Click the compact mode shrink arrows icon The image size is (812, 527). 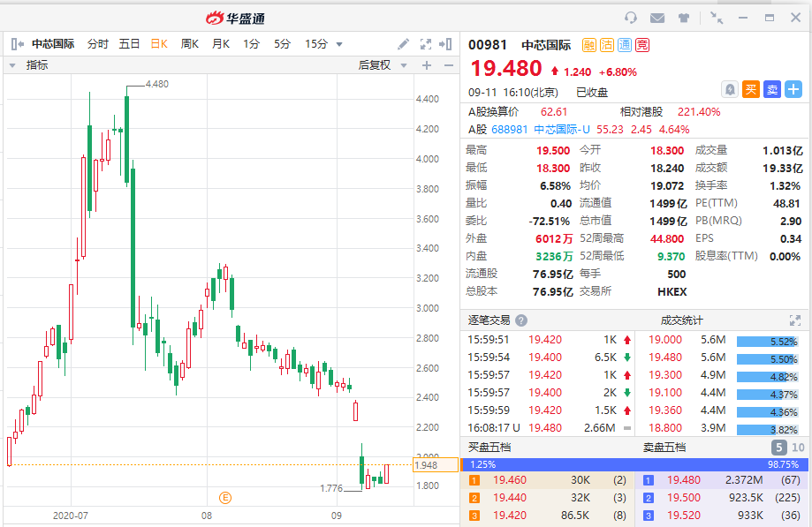[717, 19]
